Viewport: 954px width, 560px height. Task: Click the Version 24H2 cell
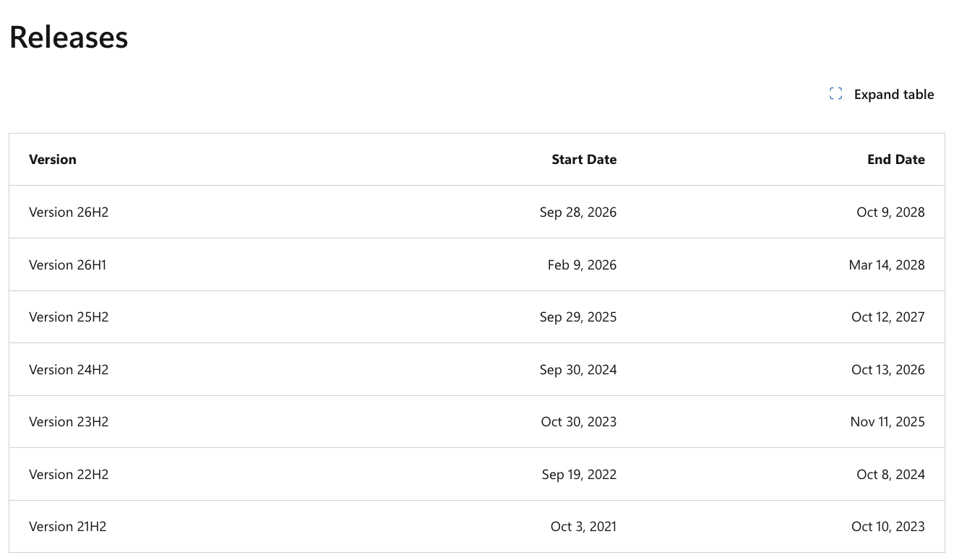(x=69, y=370)
